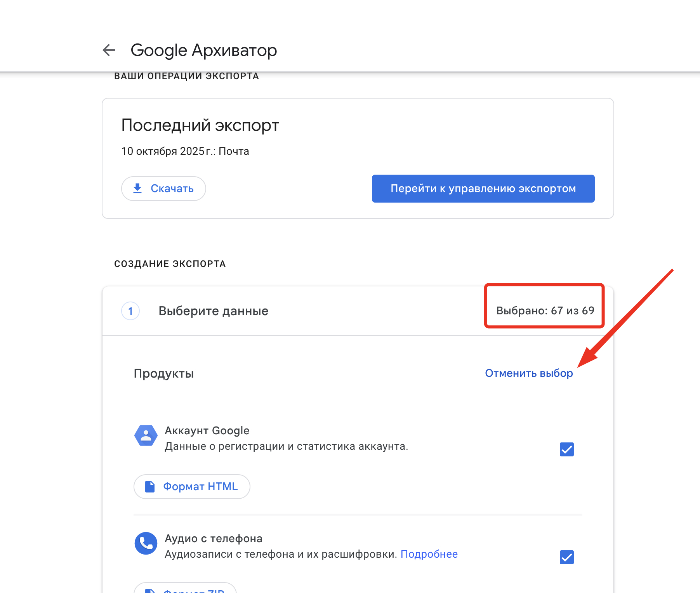Click Перейти к управлению экспортом button
Viewport: 700px width, 593px height.
(483, 189)
